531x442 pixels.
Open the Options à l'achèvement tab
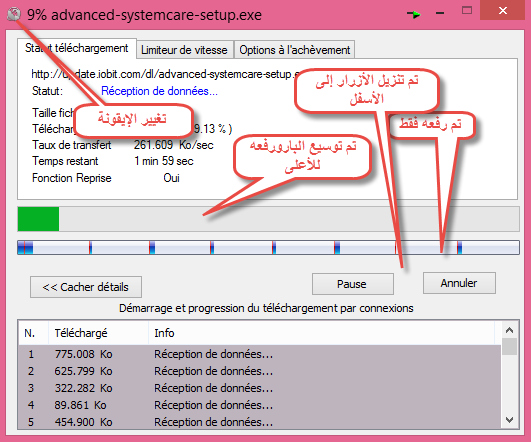tap(295, 50)
